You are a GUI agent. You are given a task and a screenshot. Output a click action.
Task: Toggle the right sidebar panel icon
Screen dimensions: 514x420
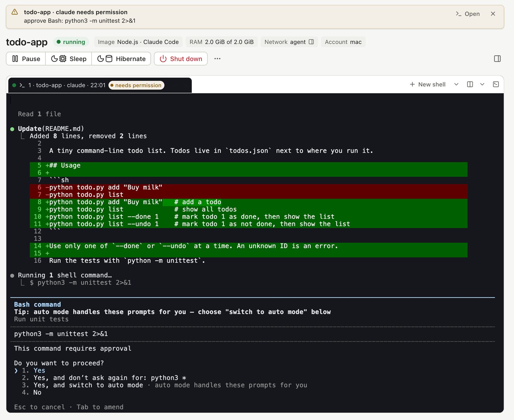pyautogui.click(x=497, y=59)
